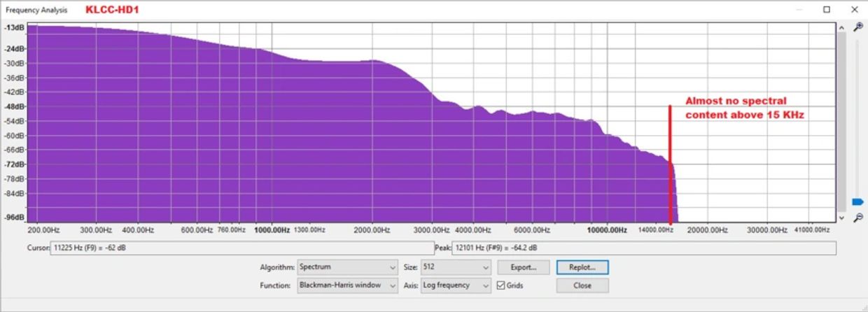Close the window with the X icon
868x312 pixels.
pyautogui.click(x=853, y=10)
